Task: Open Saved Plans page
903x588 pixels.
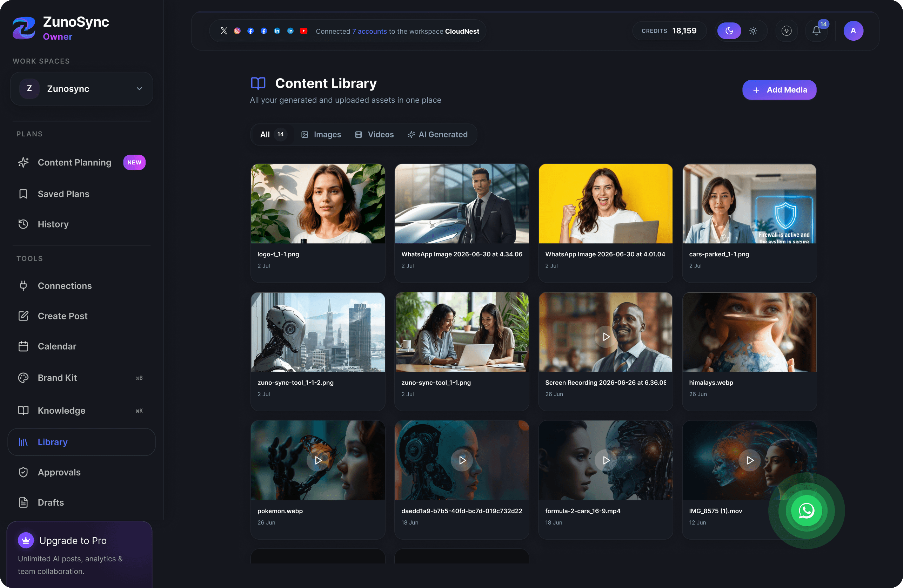Action: click(x=82, y=194)
